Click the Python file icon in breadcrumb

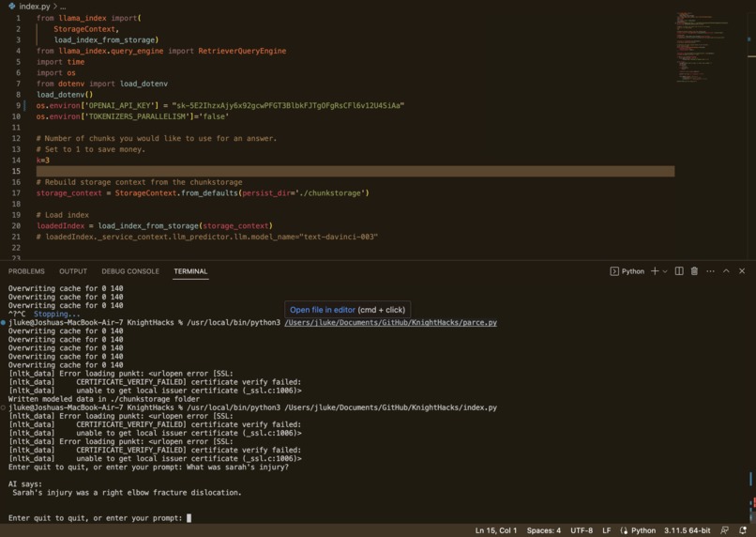pos(12,7)
